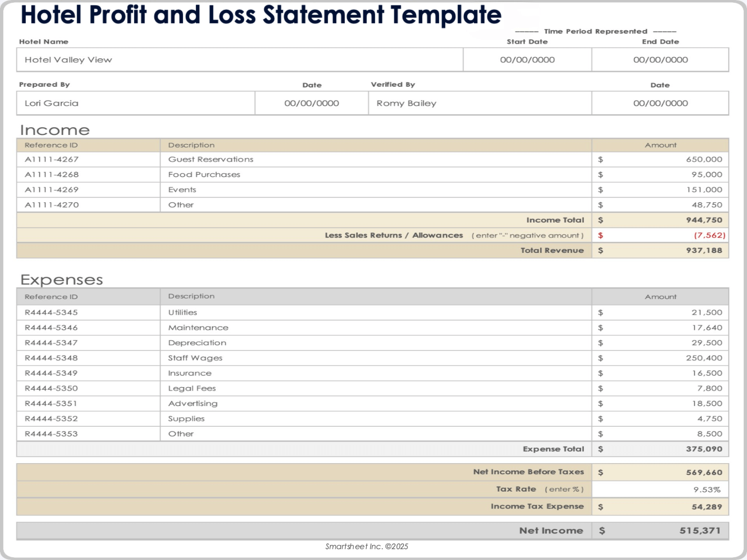The width and height of the screenshot is (747, 560).
Task: Click the Advertising description cell
Action: pyautogui.click(x=375, y=403)
